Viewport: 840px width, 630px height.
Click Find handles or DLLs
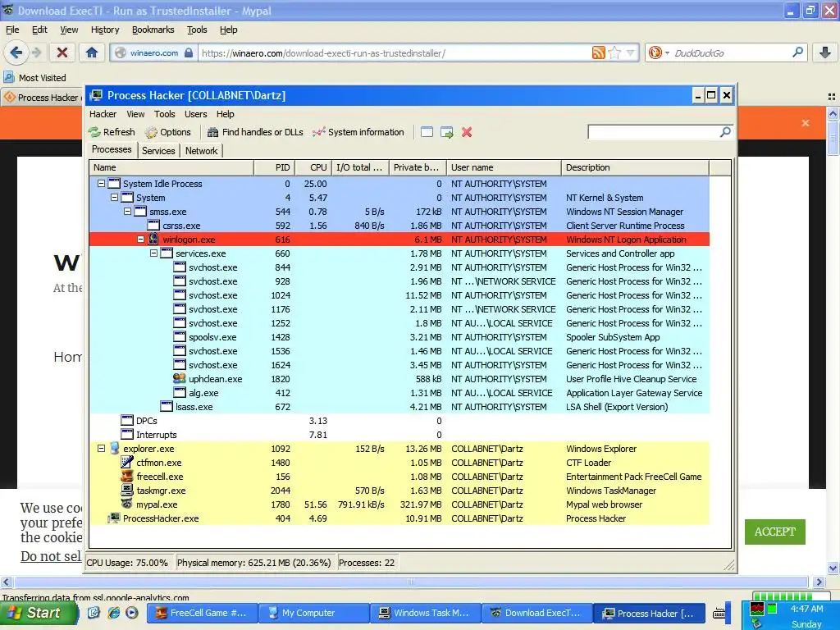(255, 132)
